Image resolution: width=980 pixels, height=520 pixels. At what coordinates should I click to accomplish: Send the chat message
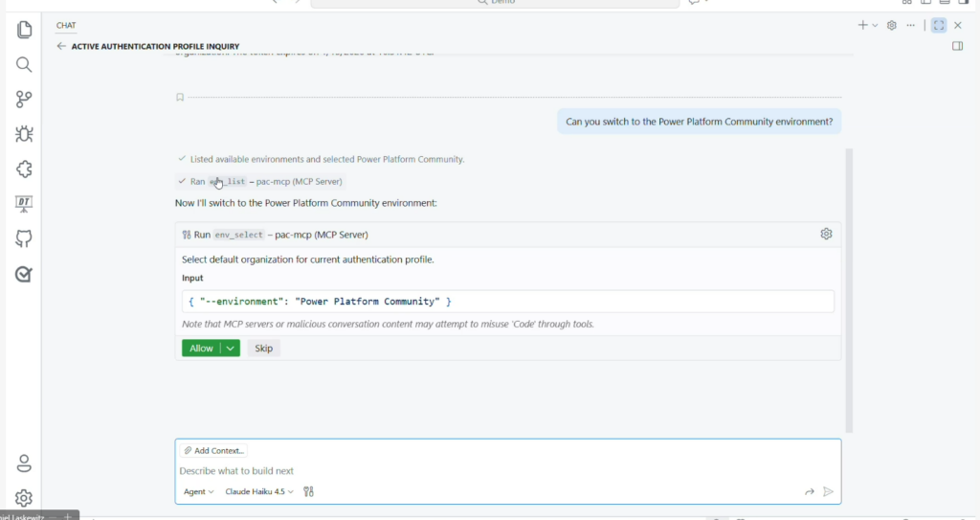point(828,492)
